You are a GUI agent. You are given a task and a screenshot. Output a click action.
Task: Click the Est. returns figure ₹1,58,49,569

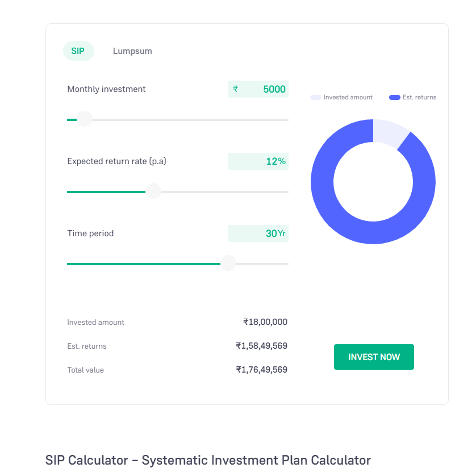coord(262,346)
